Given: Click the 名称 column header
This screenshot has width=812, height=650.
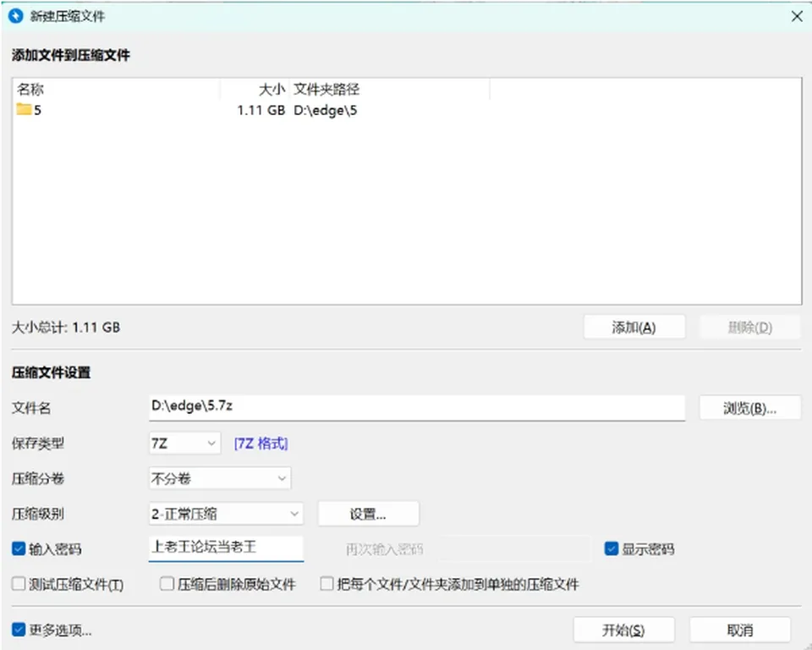Looking at the screenshot, I should click(117, 89).
